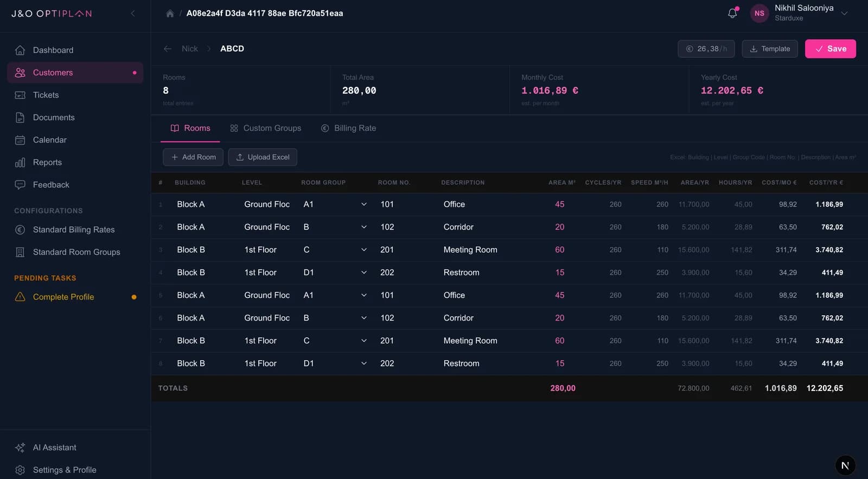Open the Next.js dev tools badge
Image resolution: width=868 pixels, height=479 pixels.
point(845,465)
